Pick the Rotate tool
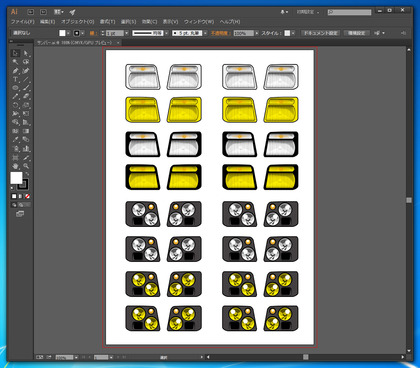The image size is (420, 368). click(15, 105)
